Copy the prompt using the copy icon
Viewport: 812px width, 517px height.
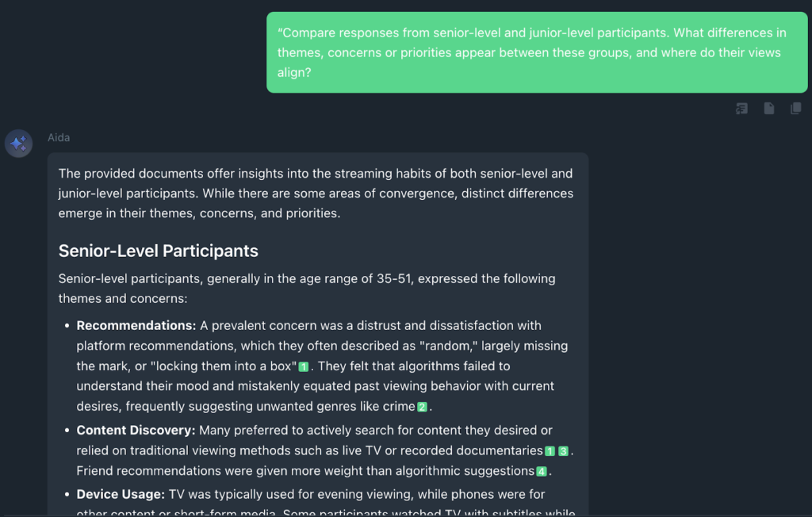click(x=795, y=109)
